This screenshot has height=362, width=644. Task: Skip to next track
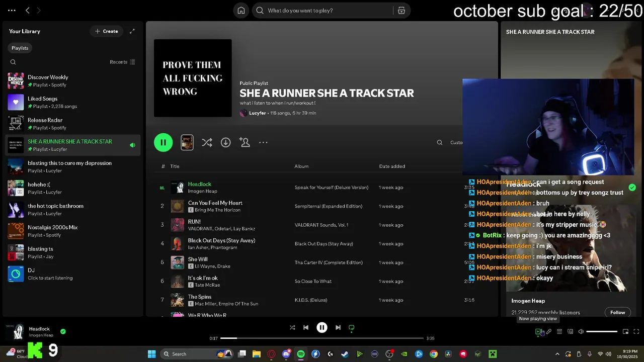(x=338, y=327)
